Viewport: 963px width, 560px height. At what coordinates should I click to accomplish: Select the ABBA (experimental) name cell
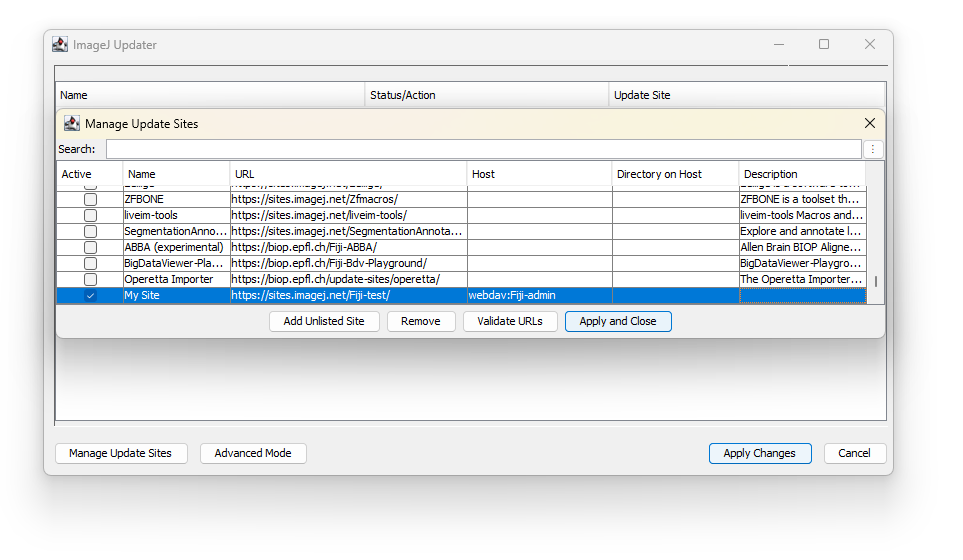click(176, 247)
